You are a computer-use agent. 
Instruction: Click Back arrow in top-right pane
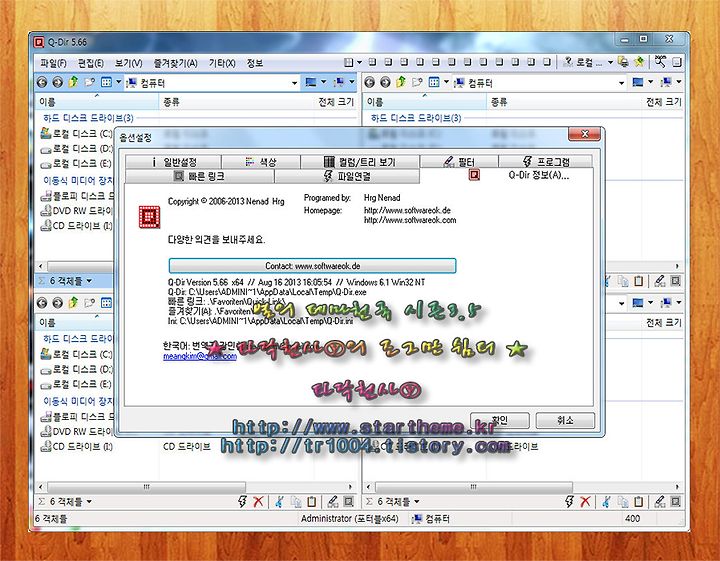(370, 82)
